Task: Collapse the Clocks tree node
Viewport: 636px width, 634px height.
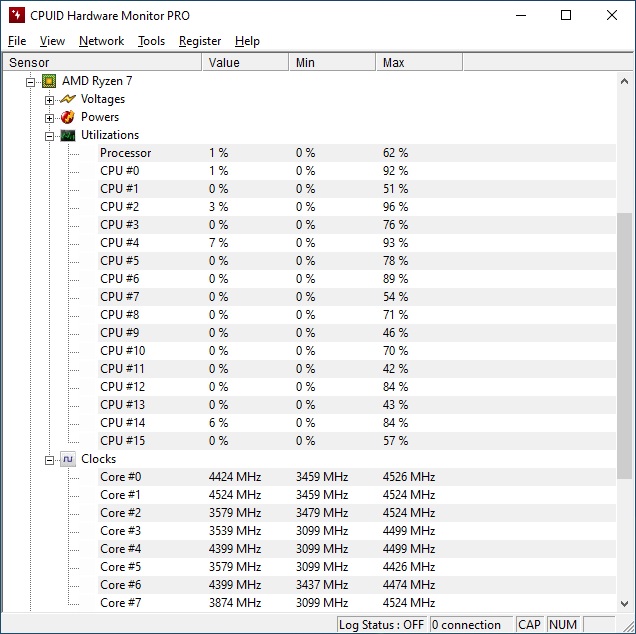Action: (49, 460)
